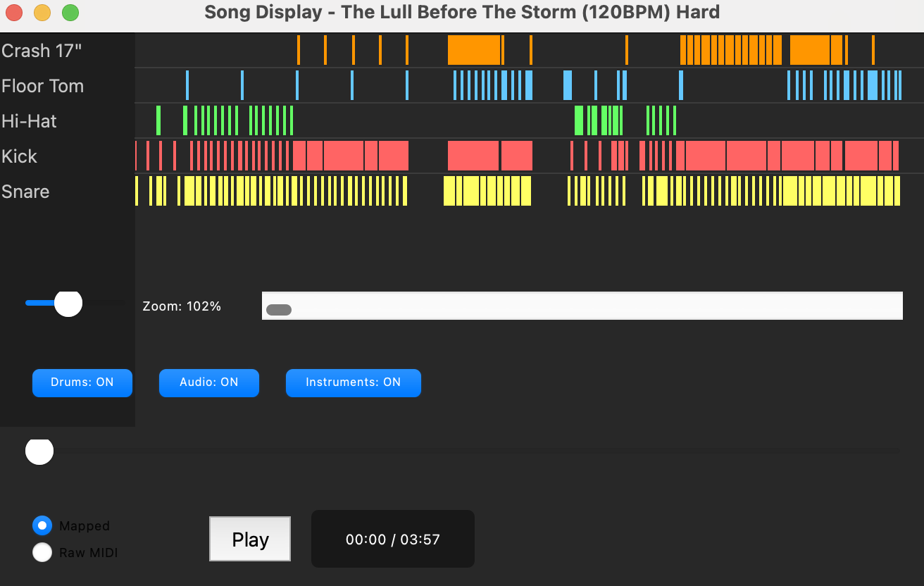The height and width of the screenshot is (586, 924).
Task: Click the playback position slider handle
Action: tap(39, 451)
